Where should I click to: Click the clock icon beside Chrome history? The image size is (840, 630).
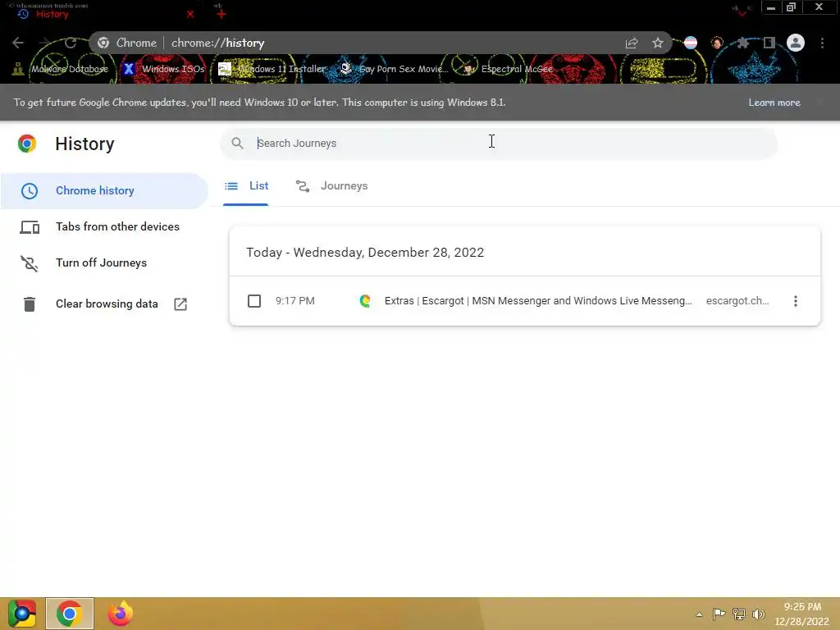30,190
